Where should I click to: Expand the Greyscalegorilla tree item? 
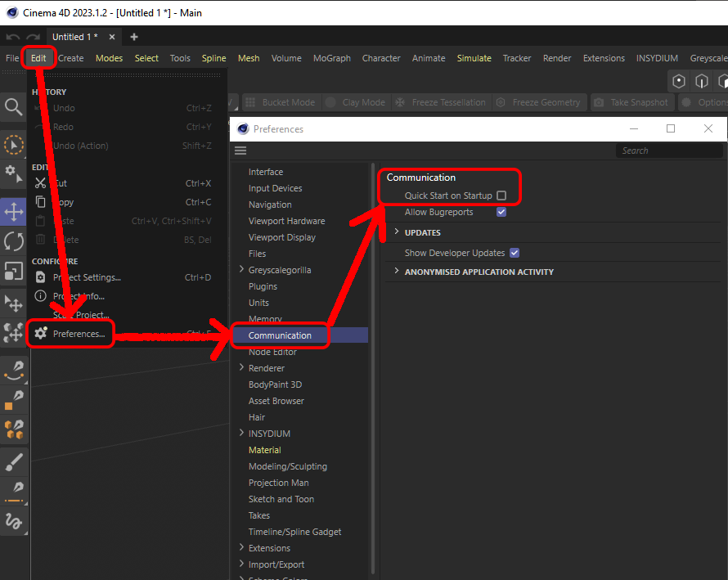[x=241, y=269]
